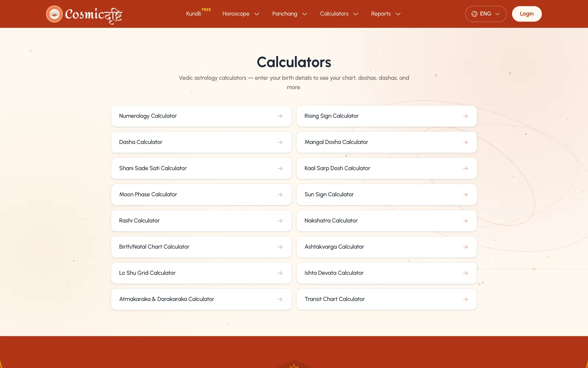This screenshot has width=588, height=368.
Task: Open the Reports menu label
Action: coord(381,14)
